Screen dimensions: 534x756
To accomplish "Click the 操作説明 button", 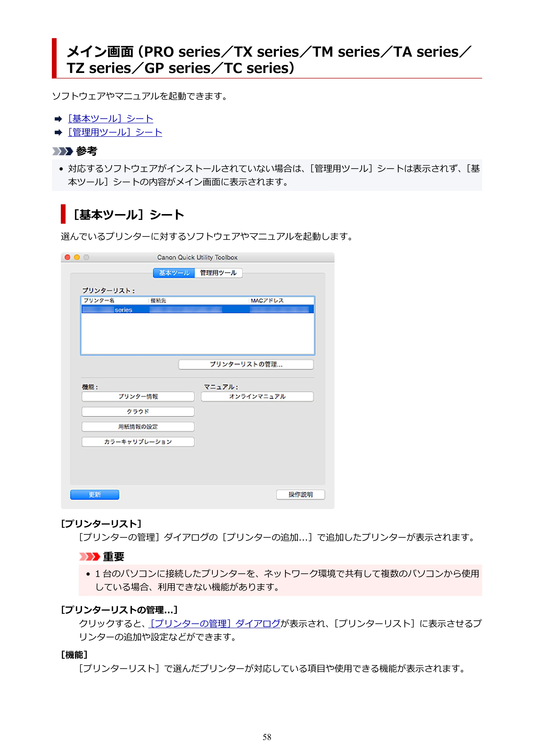I will [300, 495].
